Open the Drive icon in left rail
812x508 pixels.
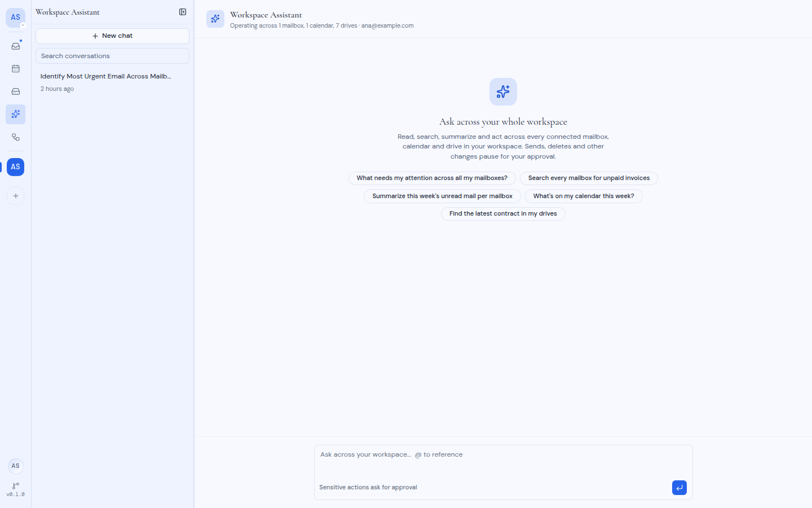coord(16,91)
